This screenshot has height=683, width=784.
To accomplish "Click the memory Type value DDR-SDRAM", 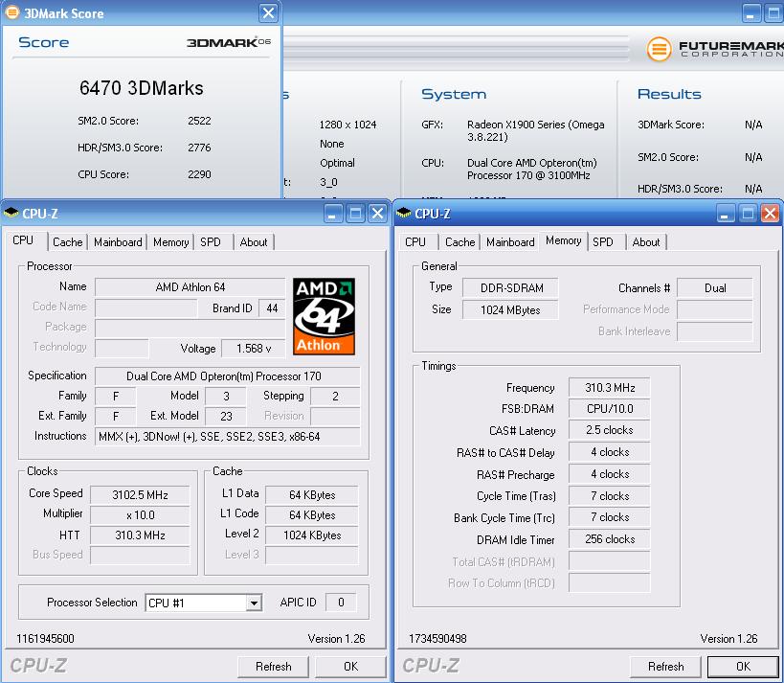I will (x=510, y=288).
